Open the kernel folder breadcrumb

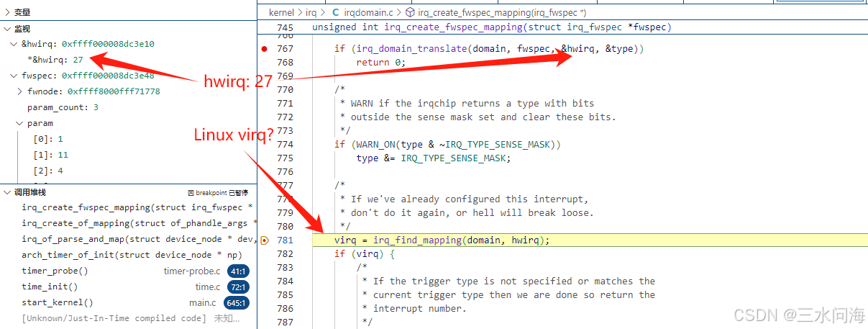pyautogui.click(x=281, y=12)
